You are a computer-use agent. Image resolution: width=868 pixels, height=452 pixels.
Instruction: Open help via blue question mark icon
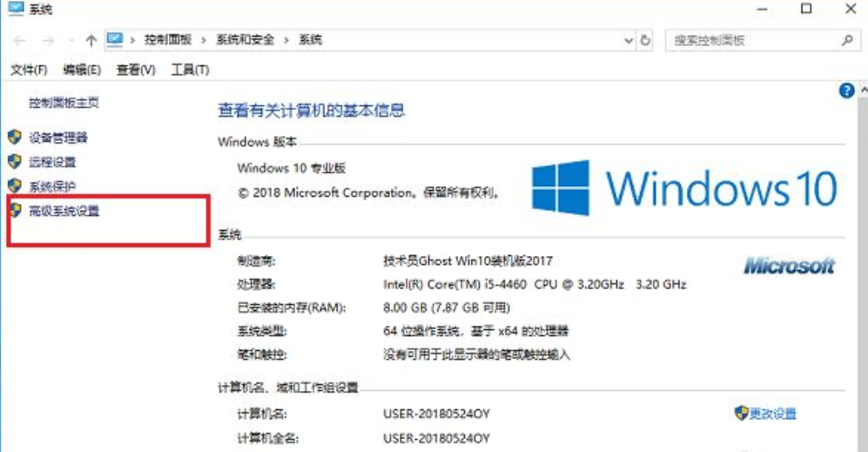pos(846,91)
